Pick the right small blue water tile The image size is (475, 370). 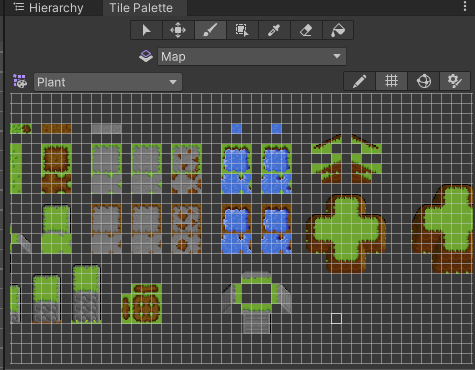tap(276, 129)
